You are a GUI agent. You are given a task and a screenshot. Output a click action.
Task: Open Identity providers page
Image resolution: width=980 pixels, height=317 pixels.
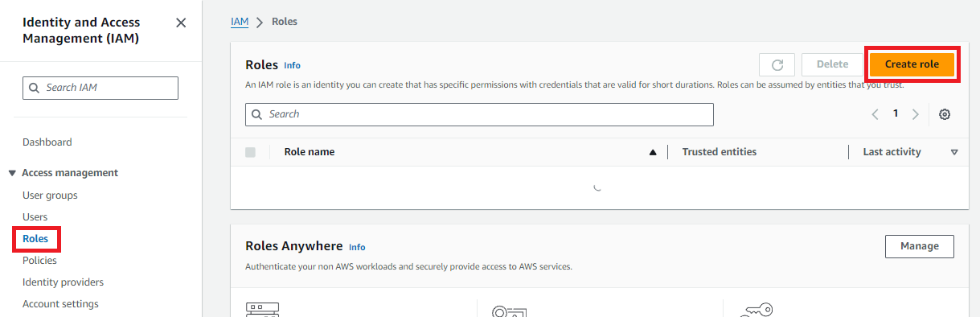(63, 282)
